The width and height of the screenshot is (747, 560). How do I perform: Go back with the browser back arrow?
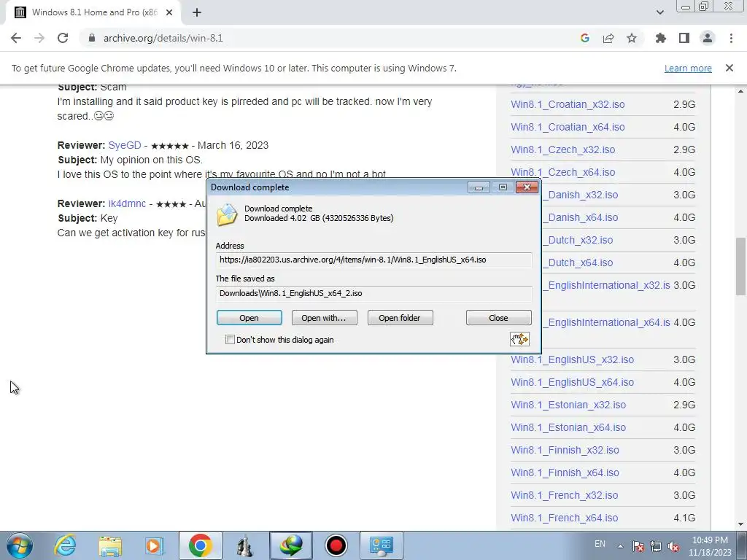click(x=16, y=38)
